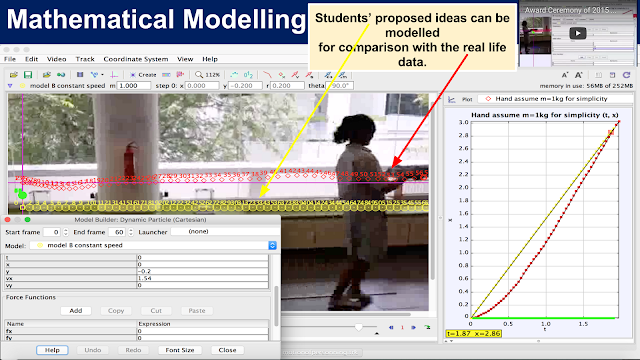Toggle the loop playback button
This screenshot has height=360, width=640.
(x=427, y=327)
